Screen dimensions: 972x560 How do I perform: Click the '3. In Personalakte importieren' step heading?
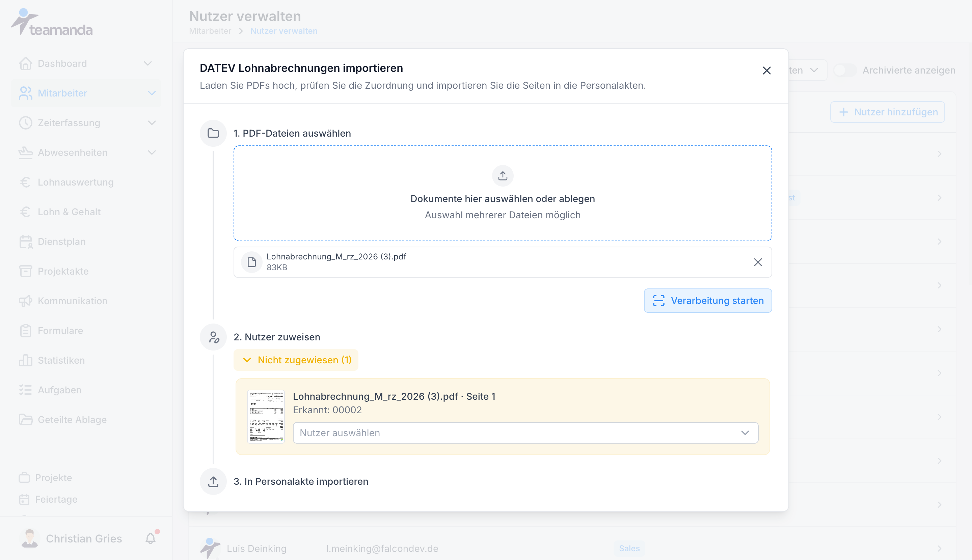click(301, 481)
